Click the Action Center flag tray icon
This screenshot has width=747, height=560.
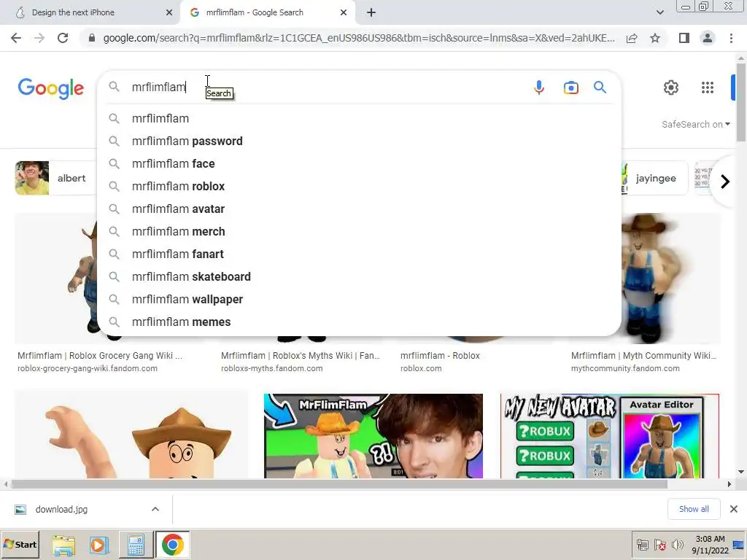click(659, 545)
